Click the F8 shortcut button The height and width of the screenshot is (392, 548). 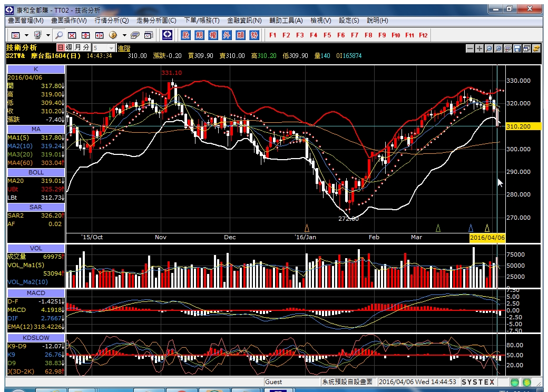(368, 35)
